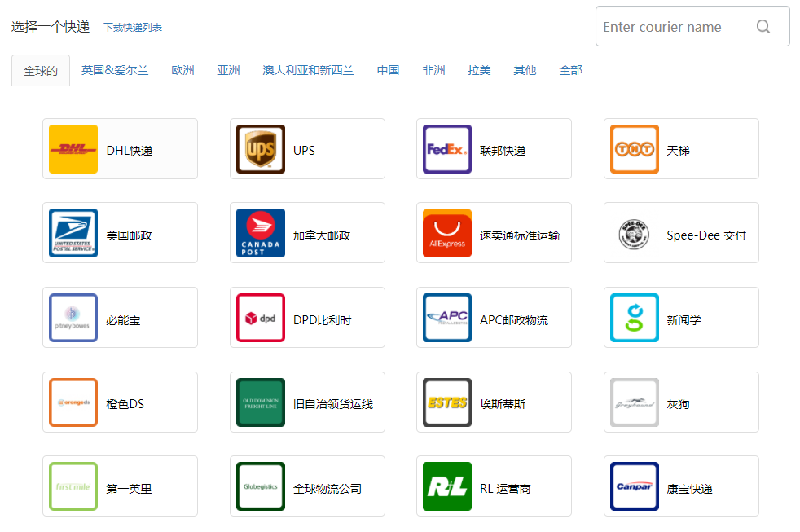Click the DHL logo icon

(x=73, y=149)
